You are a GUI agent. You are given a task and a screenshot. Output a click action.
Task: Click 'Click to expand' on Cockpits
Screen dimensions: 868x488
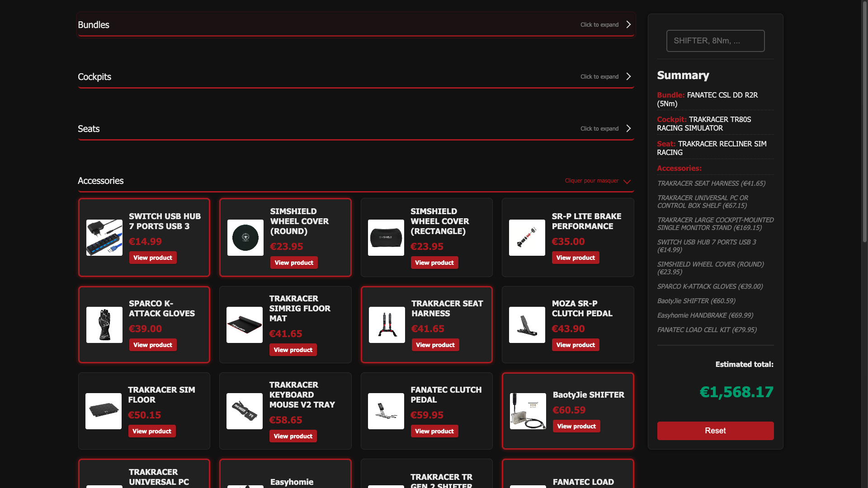599,77
